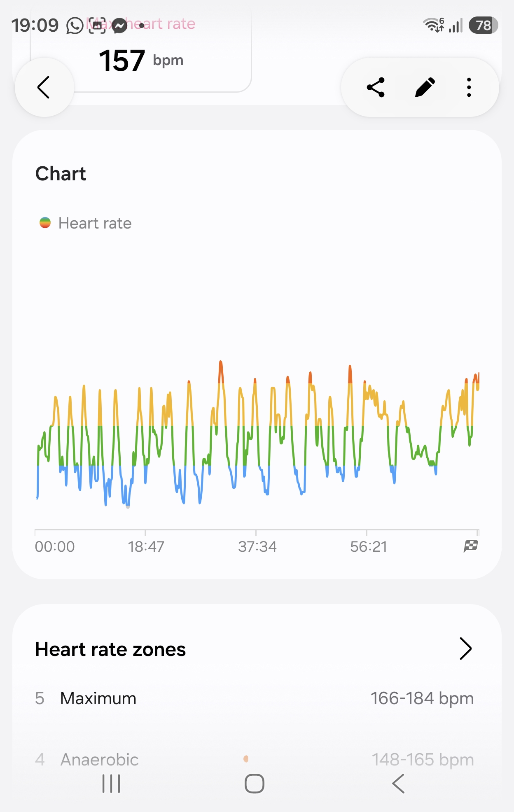
Task: Tap the Android home button
Action: tap(255, 784)
